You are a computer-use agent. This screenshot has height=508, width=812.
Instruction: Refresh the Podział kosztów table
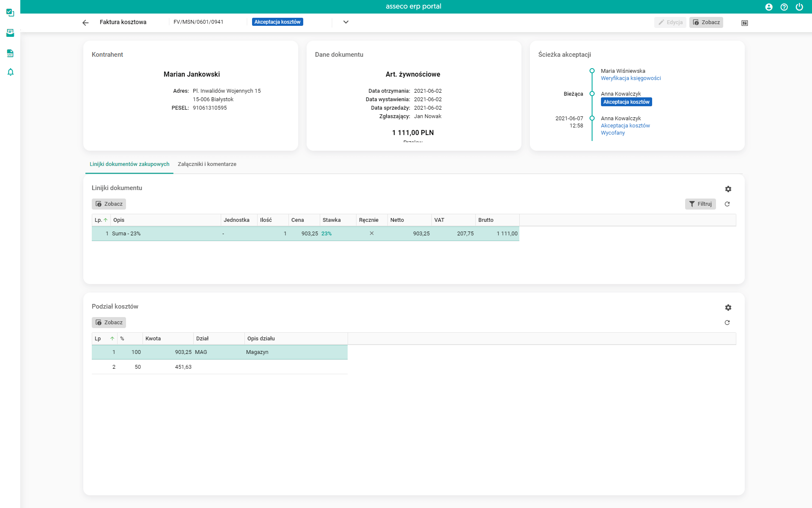click(x=727, y=323)
